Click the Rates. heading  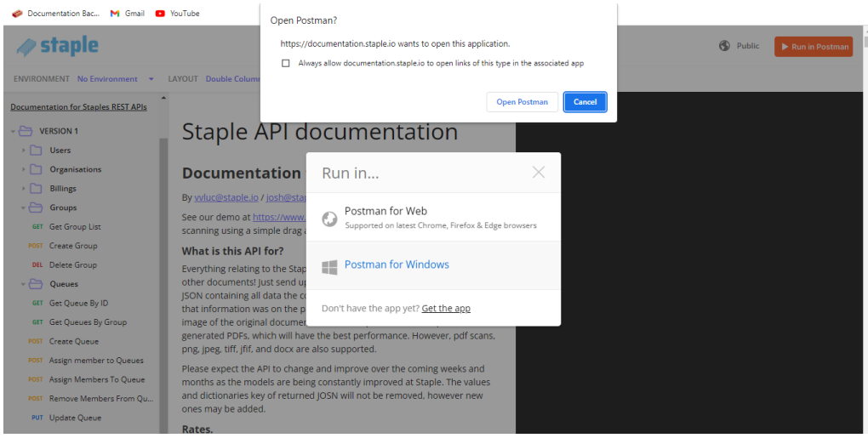197,429
